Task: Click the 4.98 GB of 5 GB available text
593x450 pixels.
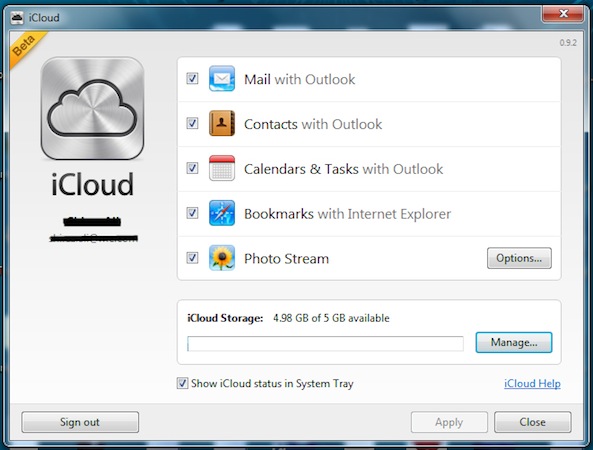Action: pos(331,318)
